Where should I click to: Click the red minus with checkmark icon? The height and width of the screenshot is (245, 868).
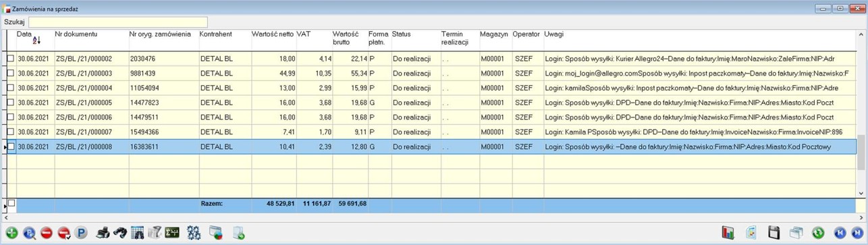(x=64, y=233)
